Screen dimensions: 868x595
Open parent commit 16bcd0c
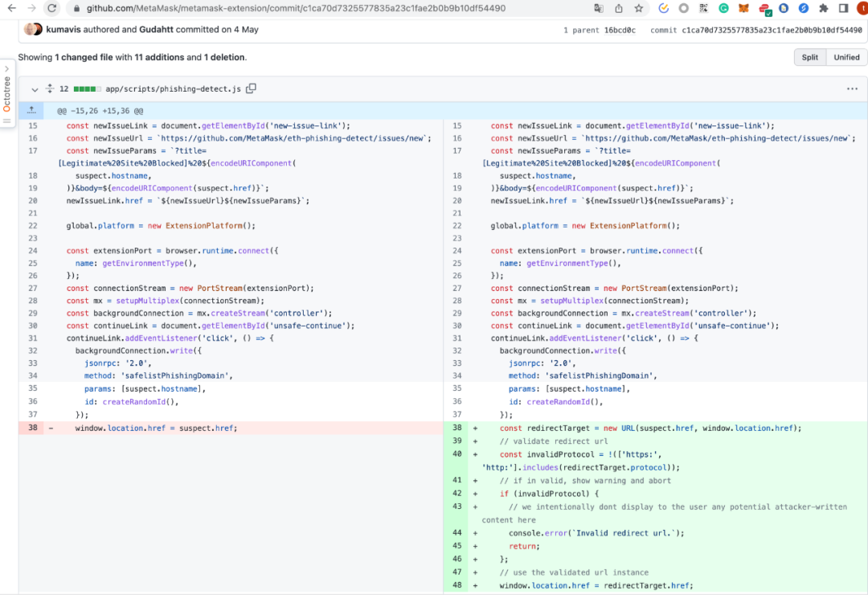(620, 30)
